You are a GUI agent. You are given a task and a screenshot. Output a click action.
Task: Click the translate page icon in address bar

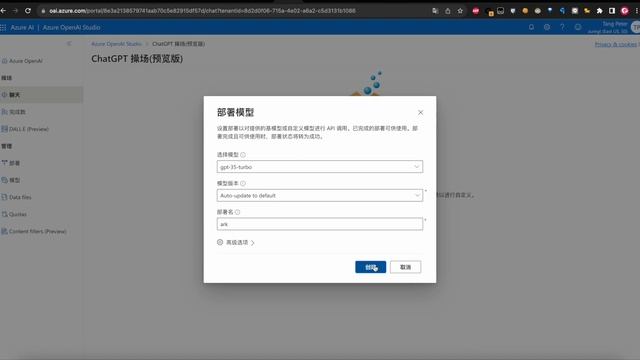coord(435,11)
